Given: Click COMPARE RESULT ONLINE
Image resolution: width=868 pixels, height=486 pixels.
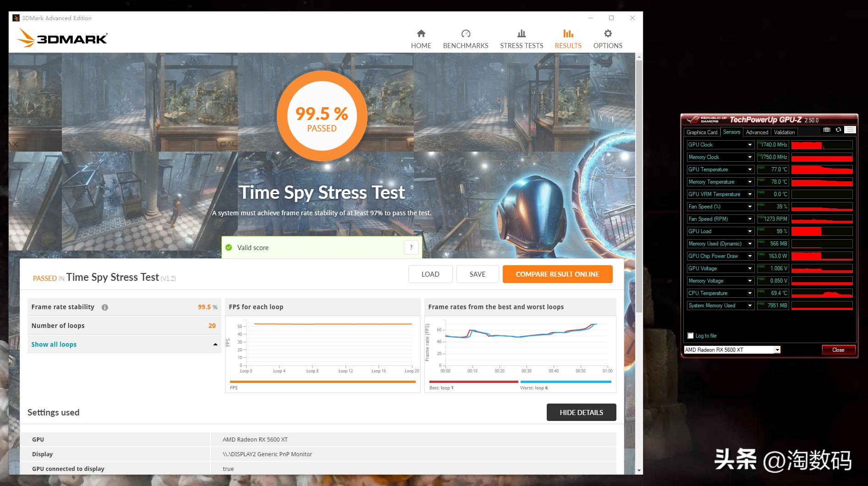Looking at the screenshot, I should pyautogui.click(x=557, y=274).
